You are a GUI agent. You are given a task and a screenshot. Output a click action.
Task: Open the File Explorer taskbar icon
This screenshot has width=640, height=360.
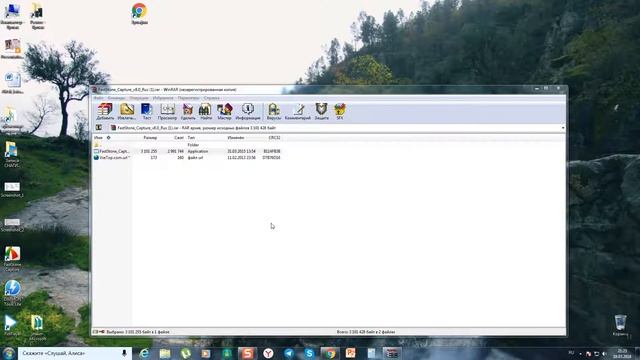point(165,353)
